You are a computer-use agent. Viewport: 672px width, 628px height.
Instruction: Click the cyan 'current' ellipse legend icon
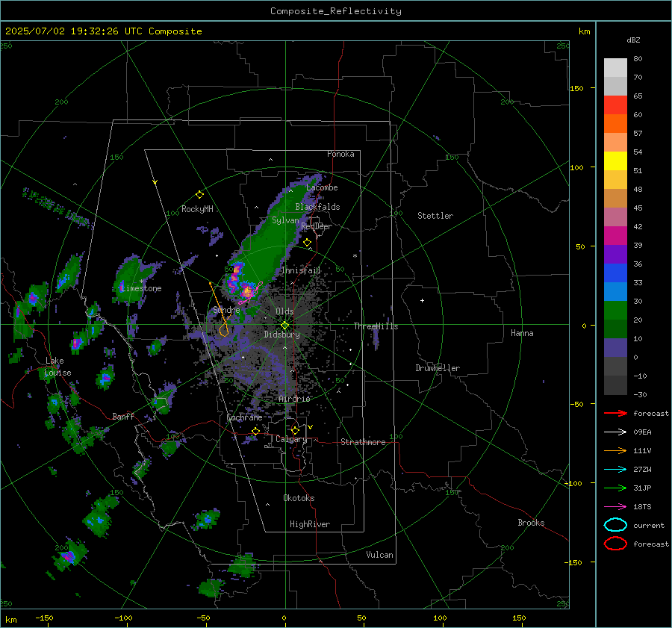[x=615, y=525]
